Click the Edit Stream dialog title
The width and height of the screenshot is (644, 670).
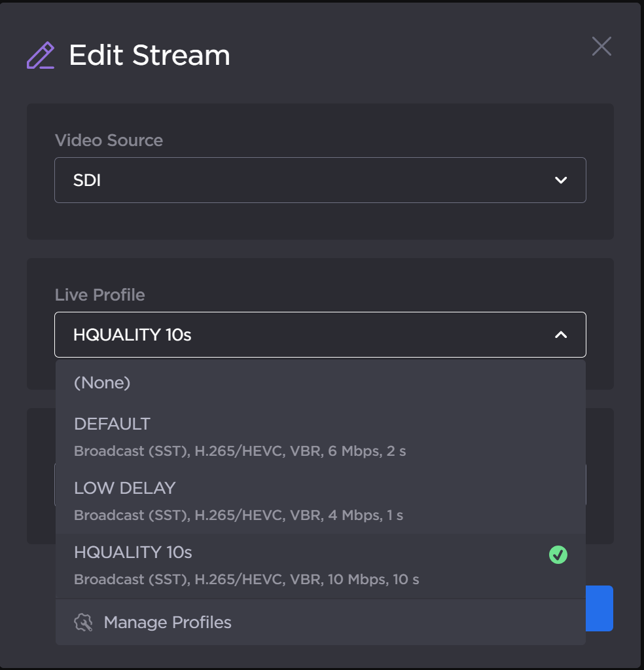point(149,56)
